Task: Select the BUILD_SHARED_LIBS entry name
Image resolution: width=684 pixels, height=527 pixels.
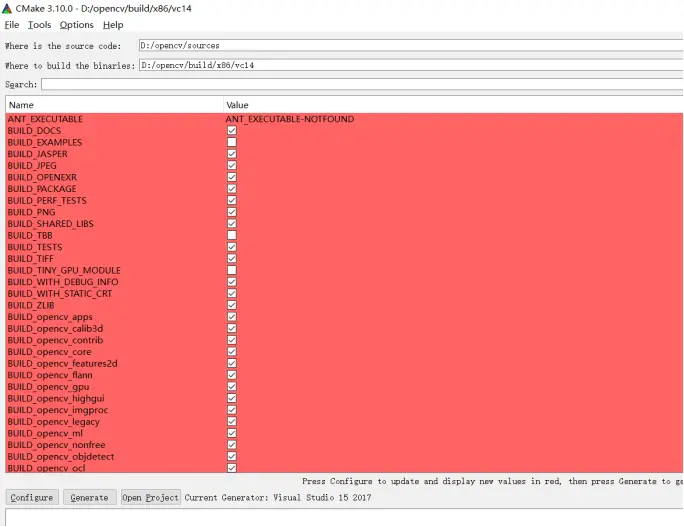Action: click(x=50, y=223)
